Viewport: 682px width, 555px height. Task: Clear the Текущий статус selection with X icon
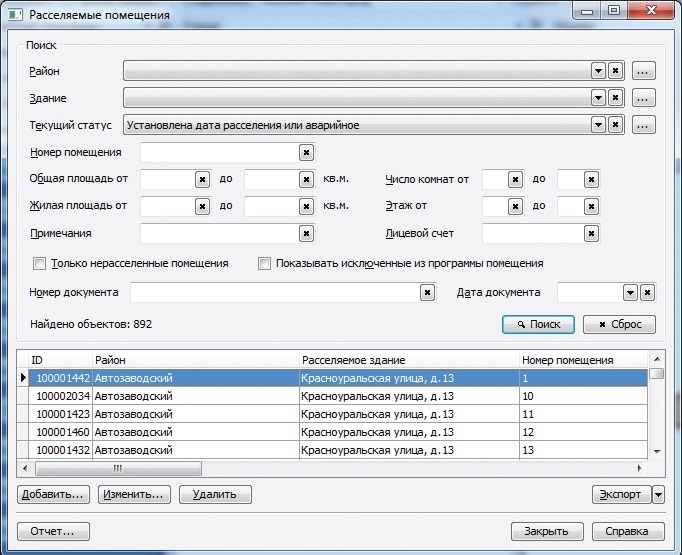click(x=616, y=125)
